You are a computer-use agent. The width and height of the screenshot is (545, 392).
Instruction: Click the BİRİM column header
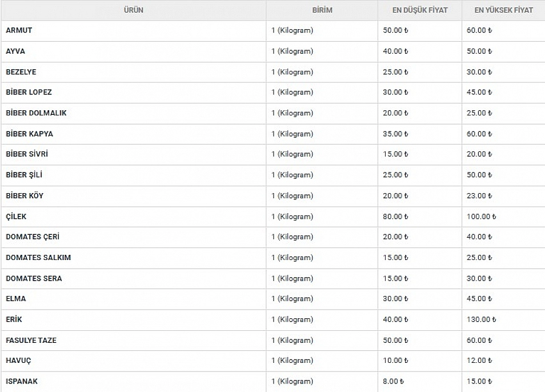(x=322, y=10)
